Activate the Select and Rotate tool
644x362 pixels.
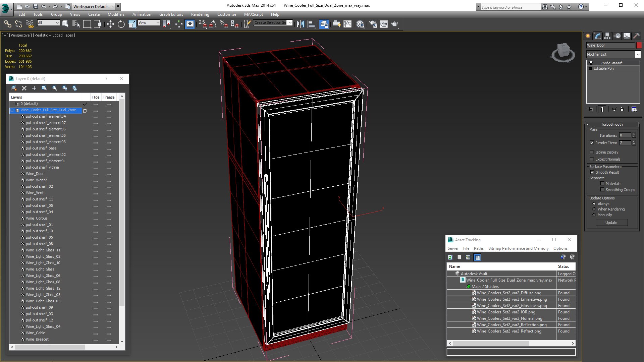(121, 24)
